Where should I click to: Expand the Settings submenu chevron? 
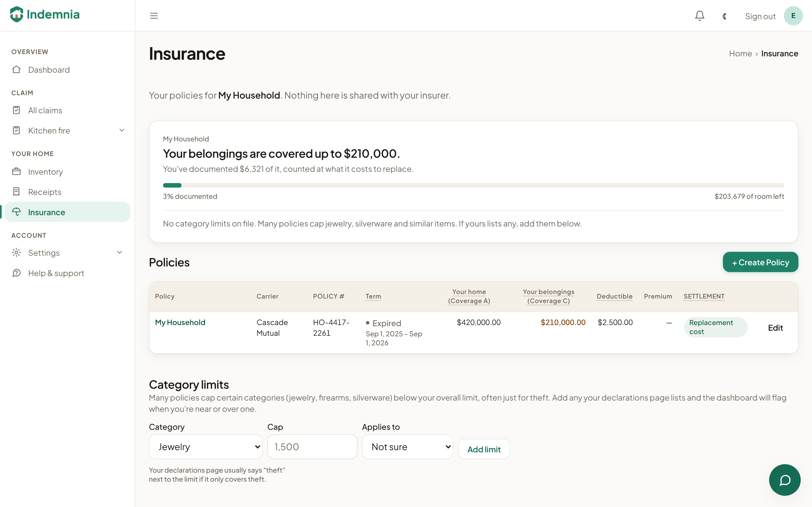tap(120, 252)
